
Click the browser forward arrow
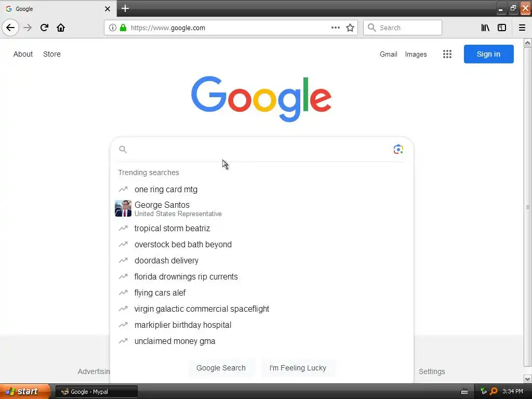[28, 28]
